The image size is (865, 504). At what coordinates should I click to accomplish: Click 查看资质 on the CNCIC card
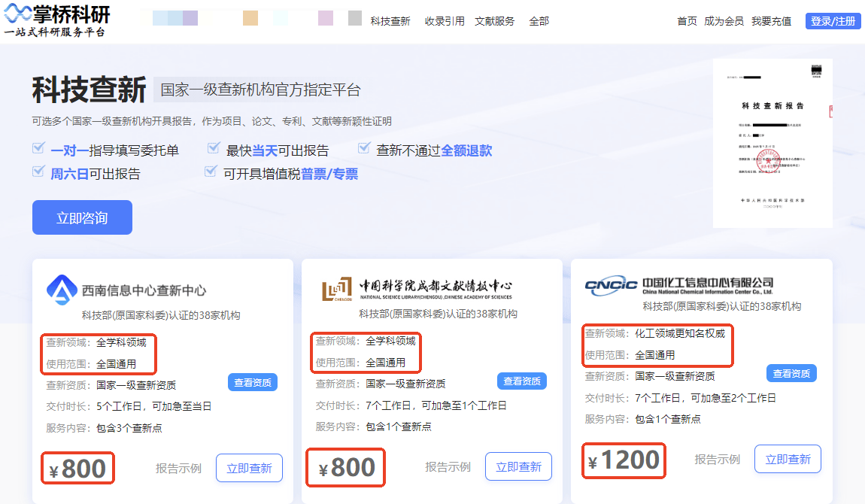[791, 373]
